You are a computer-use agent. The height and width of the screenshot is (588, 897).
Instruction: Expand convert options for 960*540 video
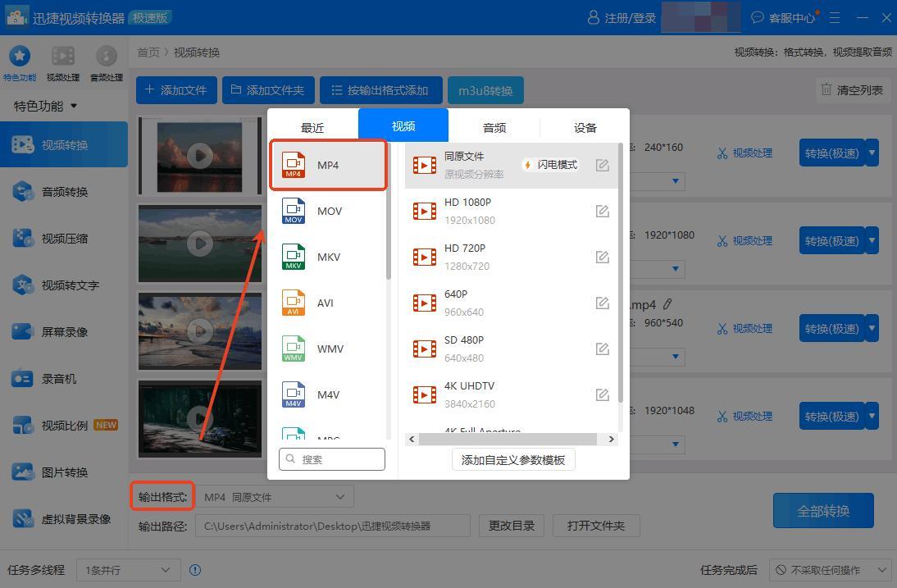872,328
